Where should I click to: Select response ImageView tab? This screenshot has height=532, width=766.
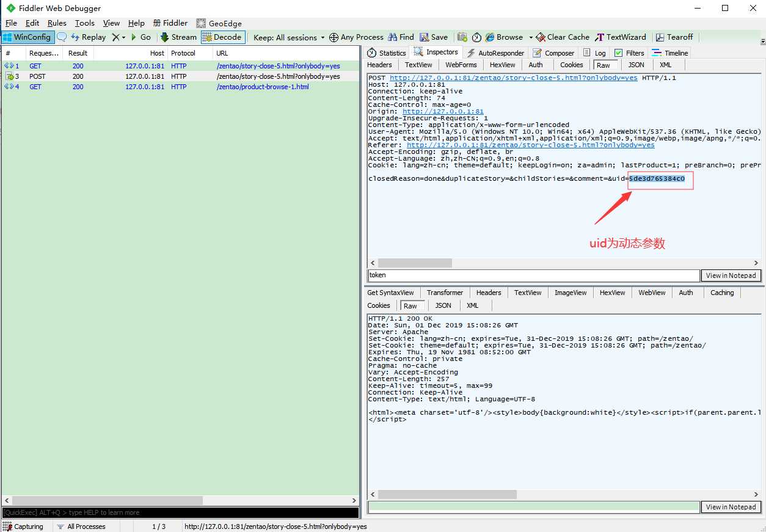(x=571, y=293)
